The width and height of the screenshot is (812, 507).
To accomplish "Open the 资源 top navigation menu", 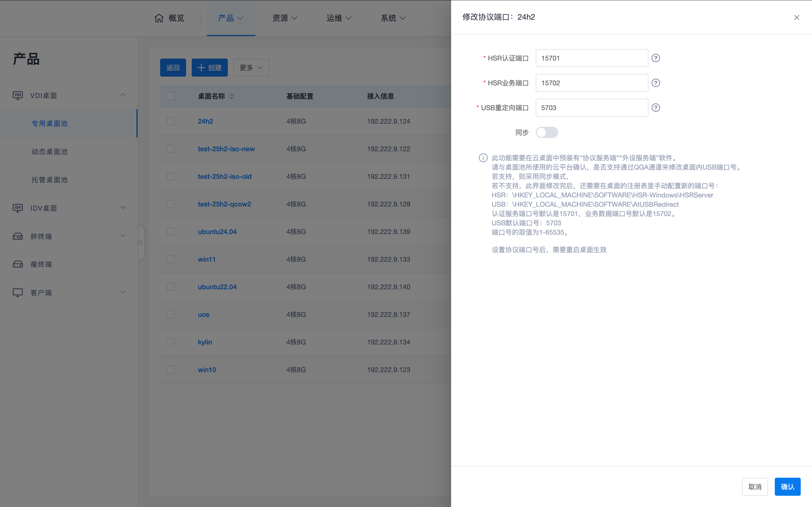I will (x=284, y=18).
